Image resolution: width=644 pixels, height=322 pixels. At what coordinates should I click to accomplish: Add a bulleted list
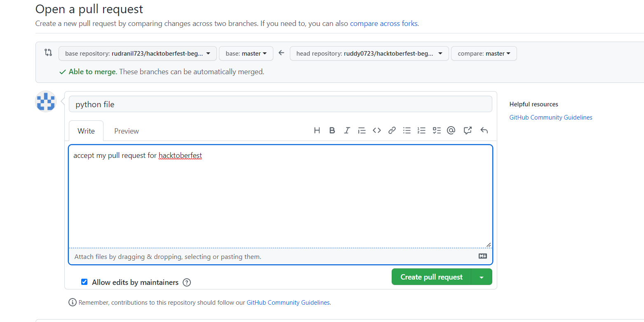coord(407,130)
